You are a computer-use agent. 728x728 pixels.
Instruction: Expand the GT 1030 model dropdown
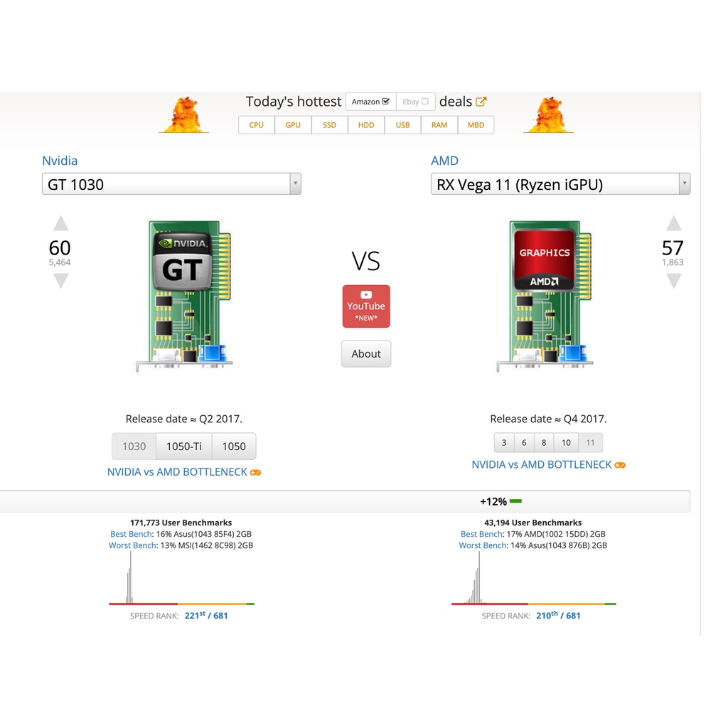click(x=295, y=184)
